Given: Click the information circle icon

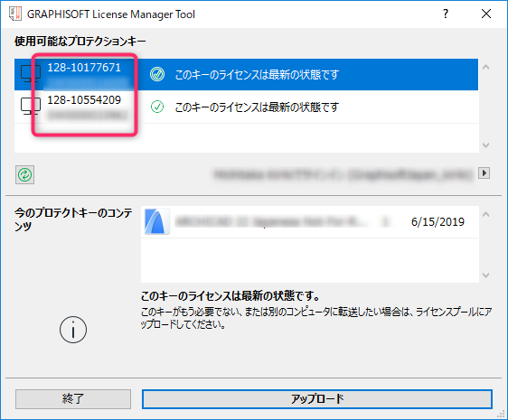Looking at the screenshot, I should 73,330.
